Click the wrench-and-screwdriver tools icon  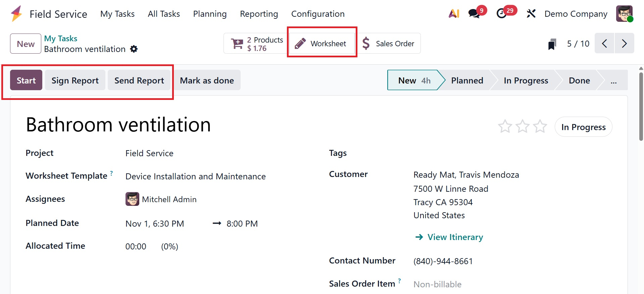(x=531, y=14)
